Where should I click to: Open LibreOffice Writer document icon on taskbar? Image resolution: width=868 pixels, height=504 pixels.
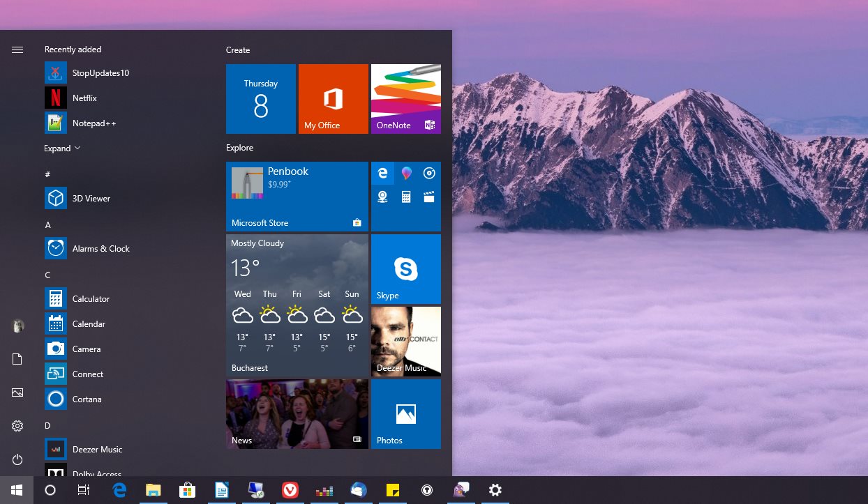coord(221,490)
